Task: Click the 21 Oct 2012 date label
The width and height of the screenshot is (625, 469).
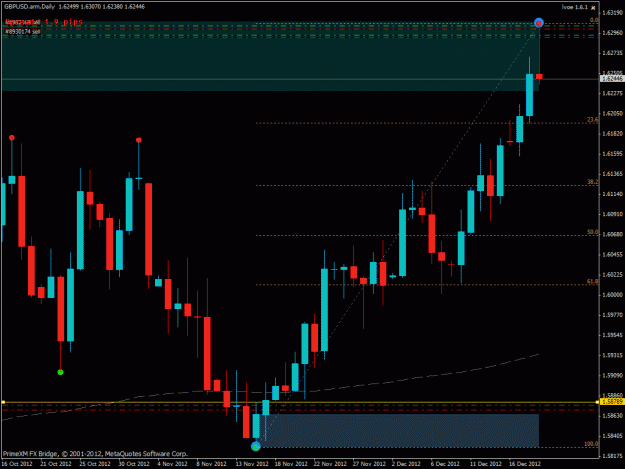Action: (x=56, y=464)
